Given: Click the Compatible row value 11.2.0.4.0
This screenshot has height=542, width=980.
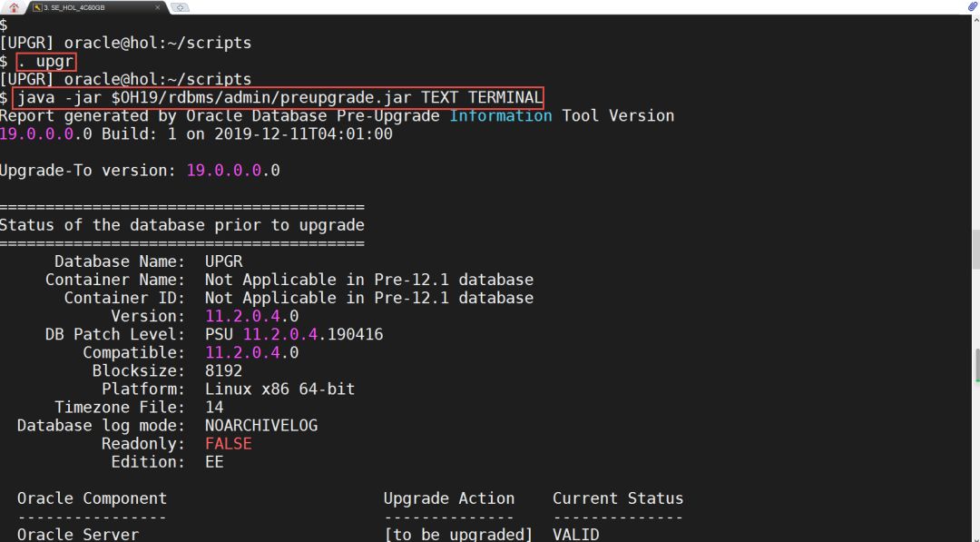Looking at the screenshot, I should click(x=252, y=352).
